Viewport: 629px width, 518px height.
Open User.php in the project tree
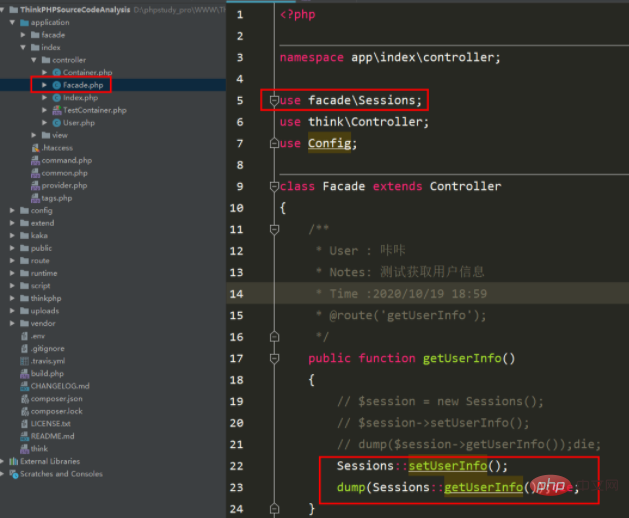[79, 123]
